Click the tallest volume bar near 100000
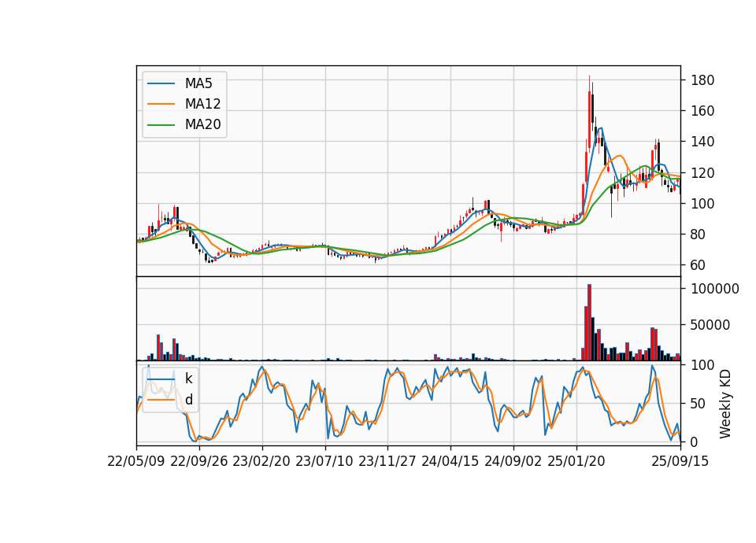 pyautogui.click(x=589, y=323)
